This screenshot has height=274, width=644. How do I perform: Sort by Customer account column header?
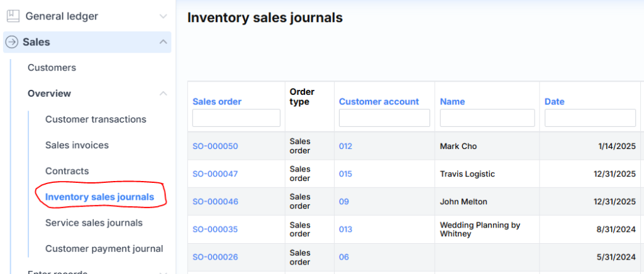(379, 102)
